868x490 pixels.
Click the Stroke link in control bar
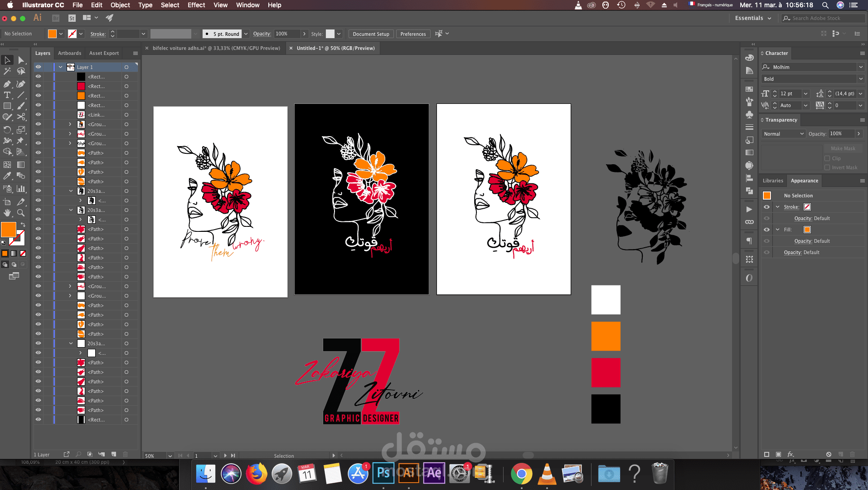coord(98,34)
